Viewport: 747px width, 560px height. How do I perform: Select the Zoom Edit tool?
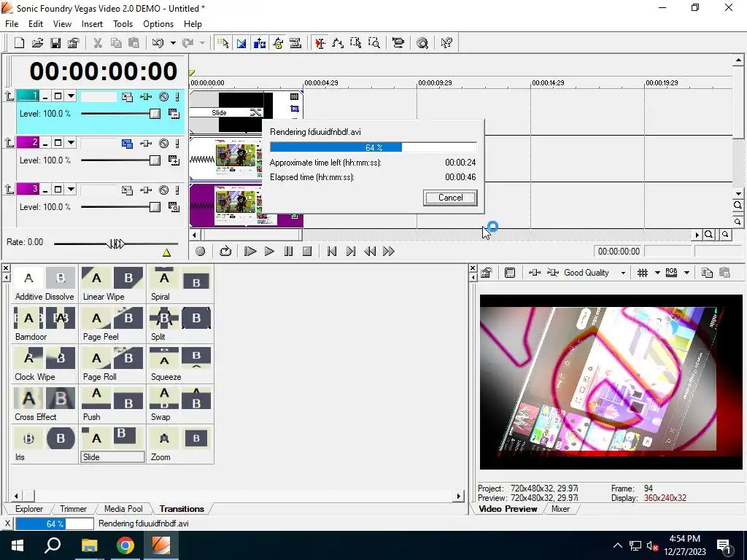coord(374,43)
